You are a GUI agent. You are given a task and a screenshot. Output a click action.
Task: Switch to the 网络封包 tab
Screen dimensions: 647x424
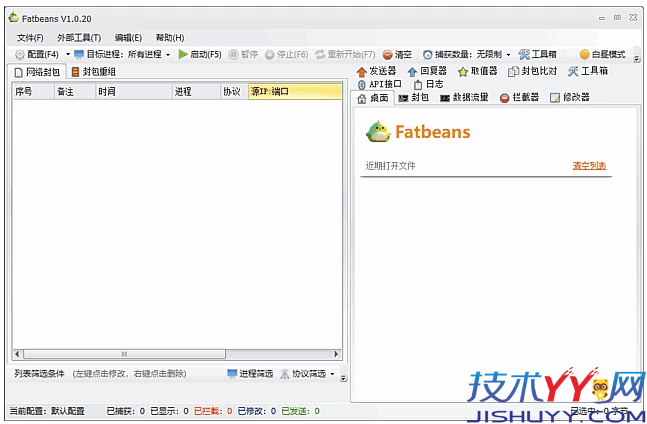click(37, 72)
